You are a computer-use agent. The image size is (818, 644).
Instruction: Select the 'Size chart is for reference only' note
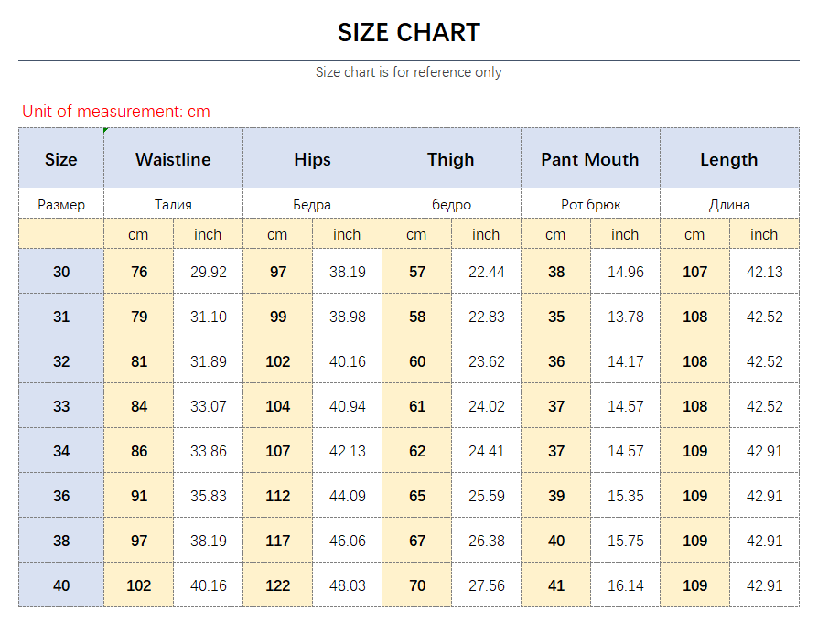pos(408,72)
